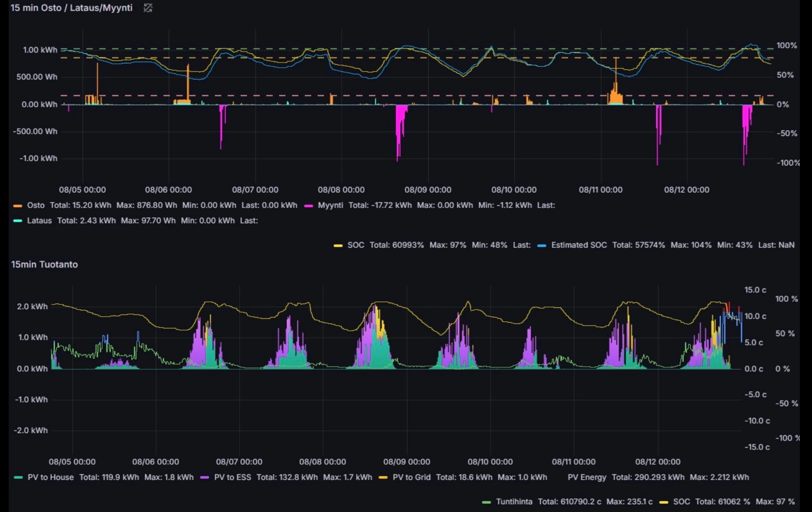Click the teal Lataus color swatch
Image resolution: width=812 pixels, height=512 pixels.
point(18,221)
